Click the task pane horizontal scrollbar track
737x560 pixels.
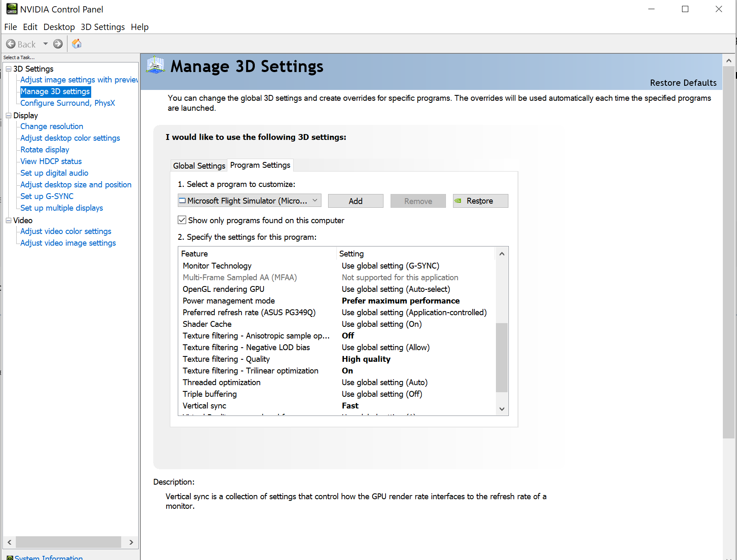(68, 542)
